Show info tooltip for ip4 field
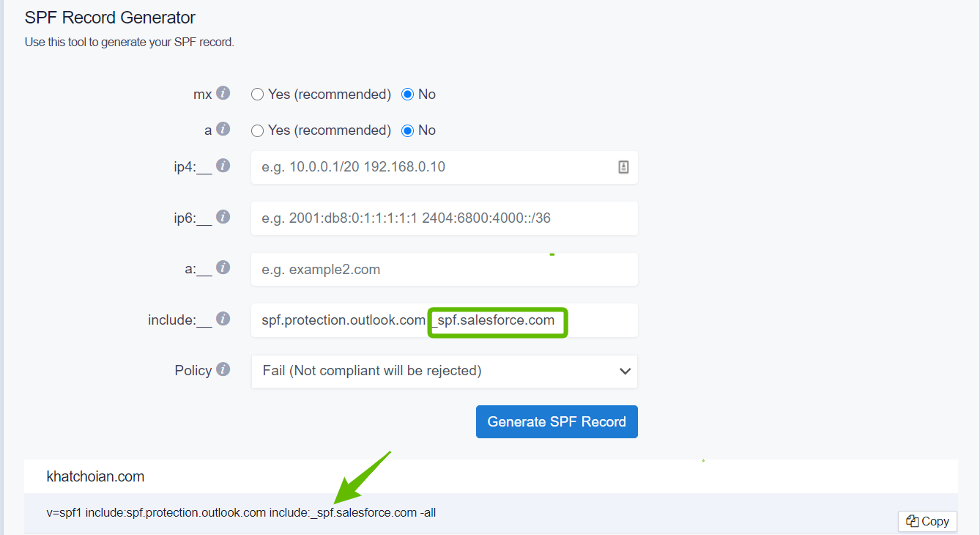The image size is (980, 535). 223,166
